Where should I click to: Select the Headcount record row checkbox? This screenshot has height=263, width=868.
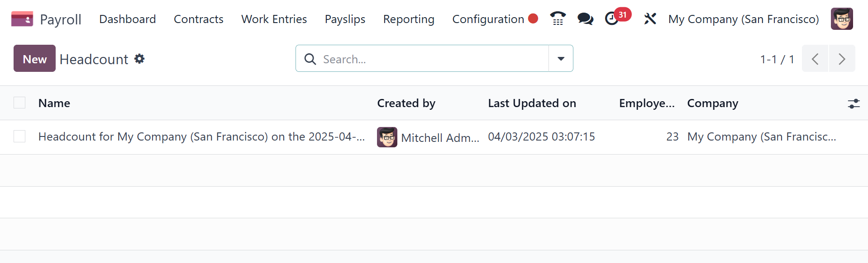19,136
